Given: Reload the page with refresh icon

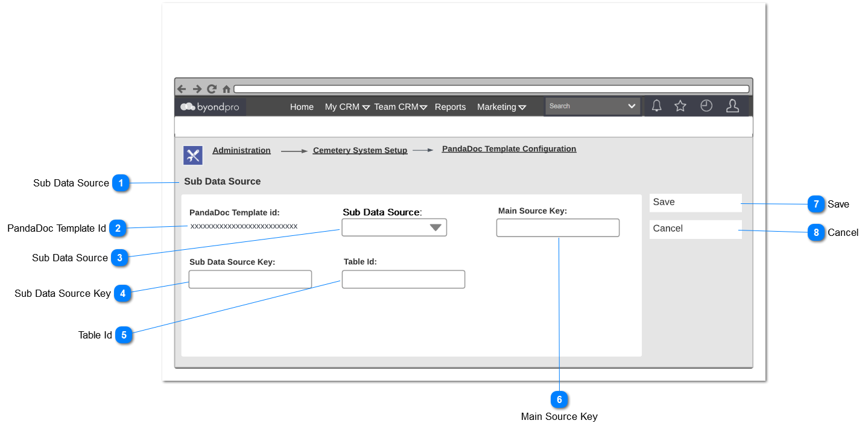Looking at the screenshot, I should point(212,89).
